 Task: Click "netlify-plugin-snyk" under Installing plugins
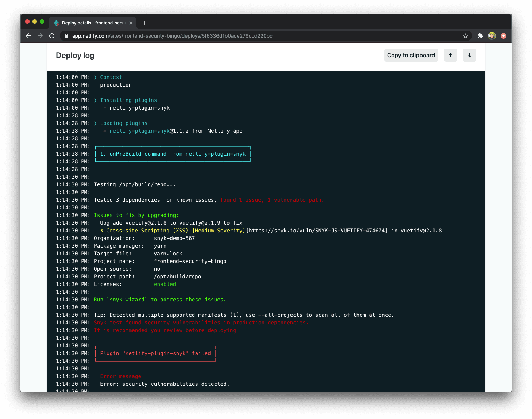pyautogui.click(x=139, y=108)
